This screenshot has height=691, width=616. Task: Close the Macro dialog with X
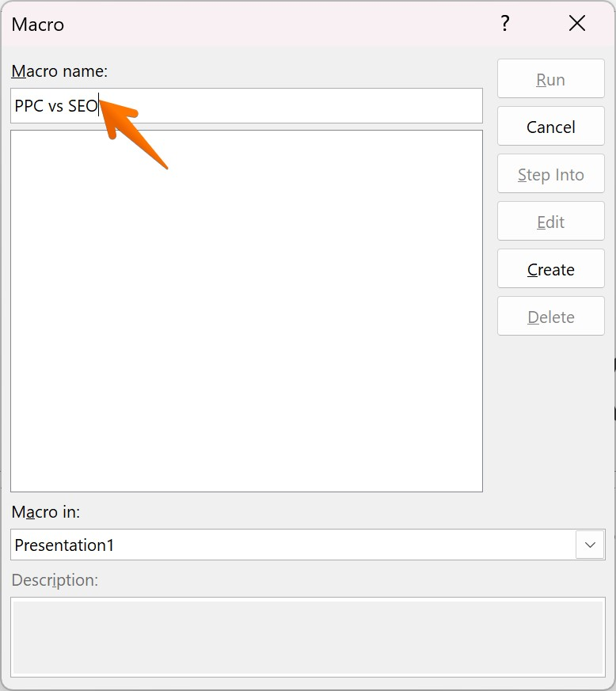577,24
